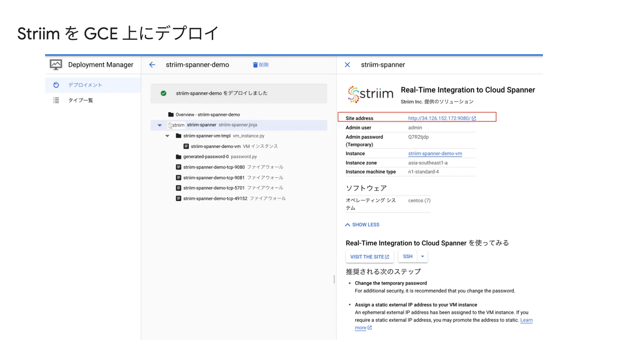The image size is (644, 361).
Task: Click the panel resize handle
Action: coord(334,279)
